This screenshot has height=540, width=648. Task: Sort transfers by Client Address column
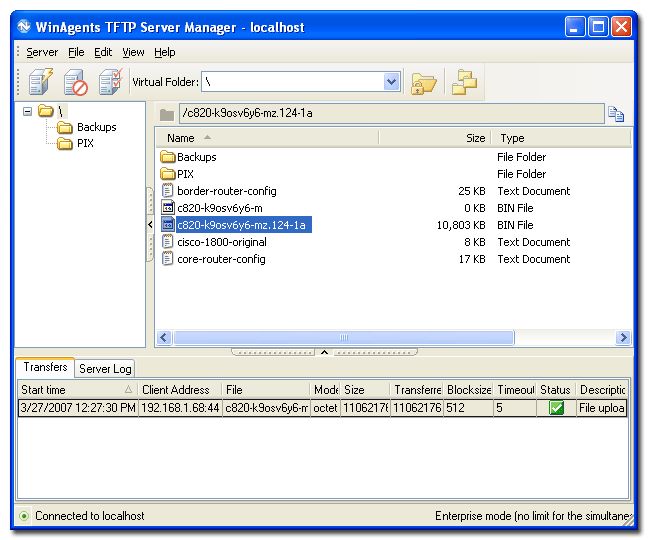tap(176, 389)
